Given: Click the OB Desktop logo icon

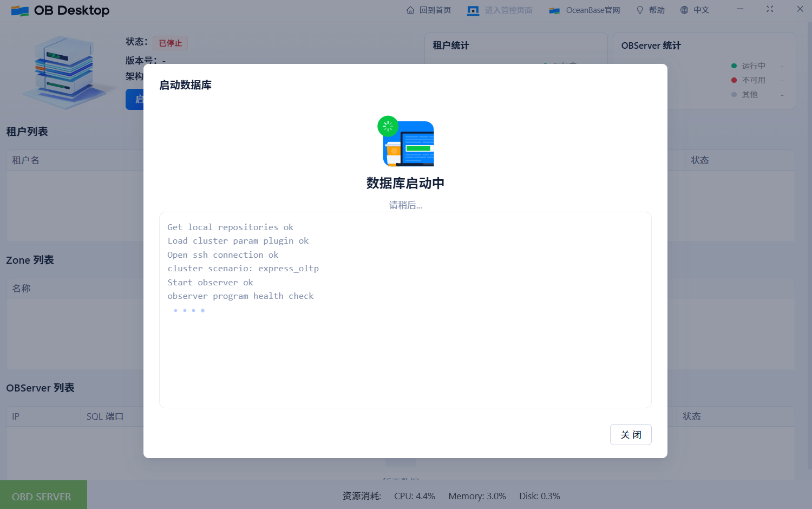Looking at the screenshot, I should pos(21,10).
